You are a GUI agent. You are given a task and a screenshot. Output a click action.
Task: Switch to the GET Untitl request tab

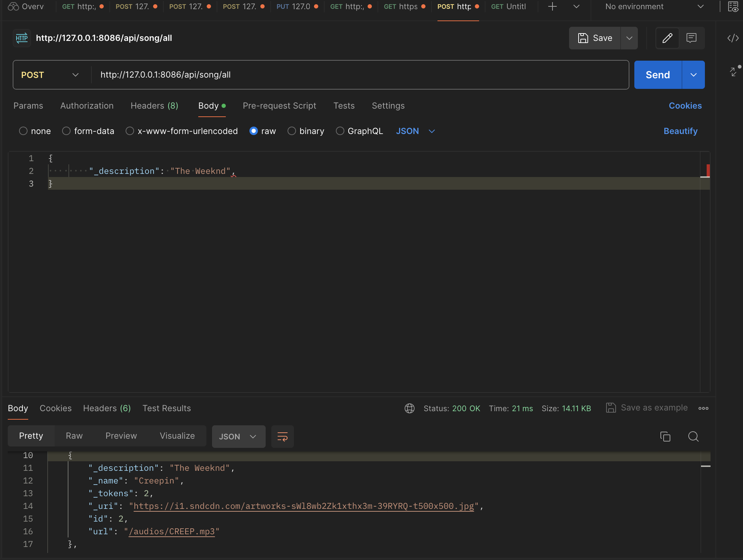click(x=508, y=6)
